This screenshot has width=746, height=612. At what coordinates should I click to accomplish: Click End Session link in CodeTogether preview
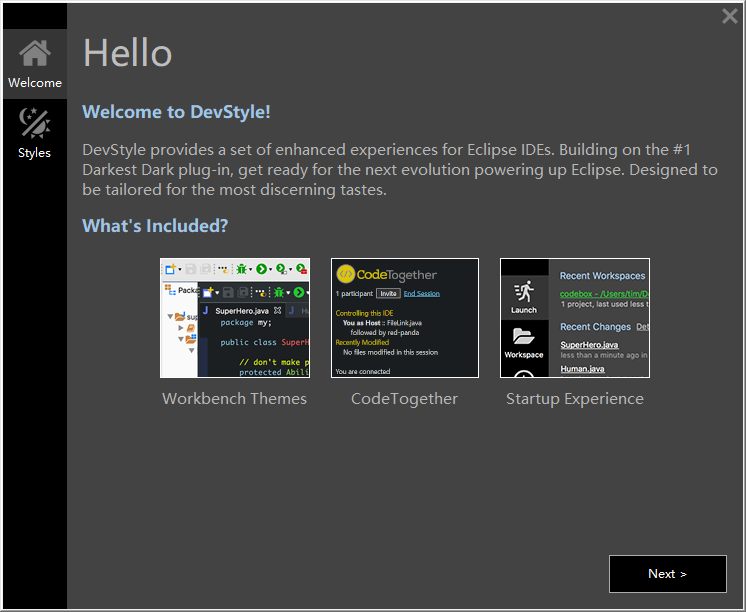pyautogui.click(x=422, y=294)
